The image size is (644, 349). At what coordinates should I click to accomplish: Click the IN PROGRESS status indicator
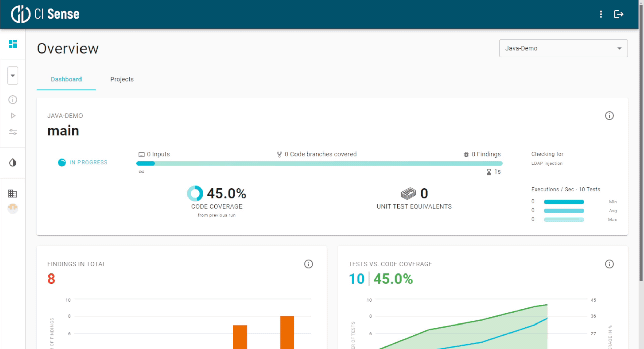[x=83, y=162]
